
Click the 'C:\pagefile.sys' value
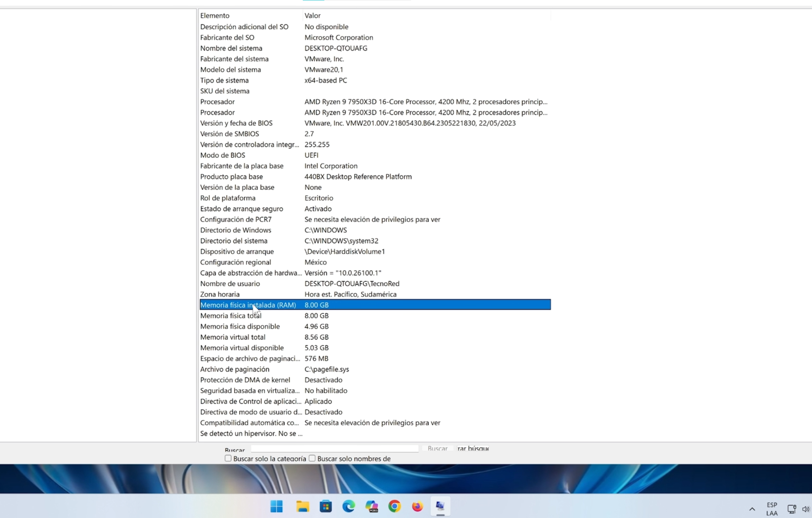[x=327, y=369]
